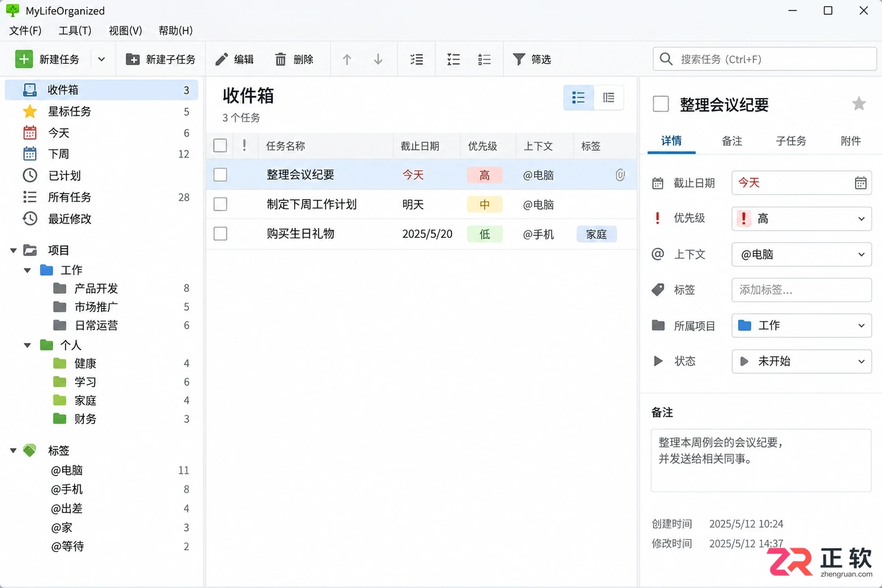Click the attachment paperclip on 整理会议纪要 row
This screenshot has width=882, height=588.
620,175
